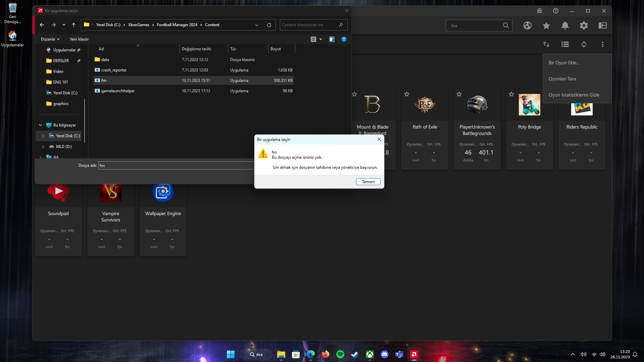This screenshot has width=644, height=362.
Task: Favorite PlayerUnknown's Battlegrounds with its star
Action: tap(459, 94)
